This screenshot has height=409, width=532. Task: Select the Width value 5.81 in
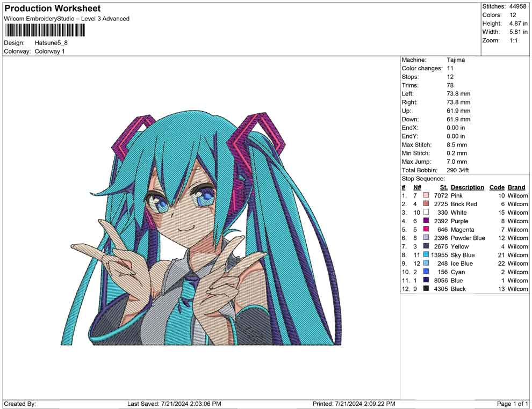click(518, 32)
